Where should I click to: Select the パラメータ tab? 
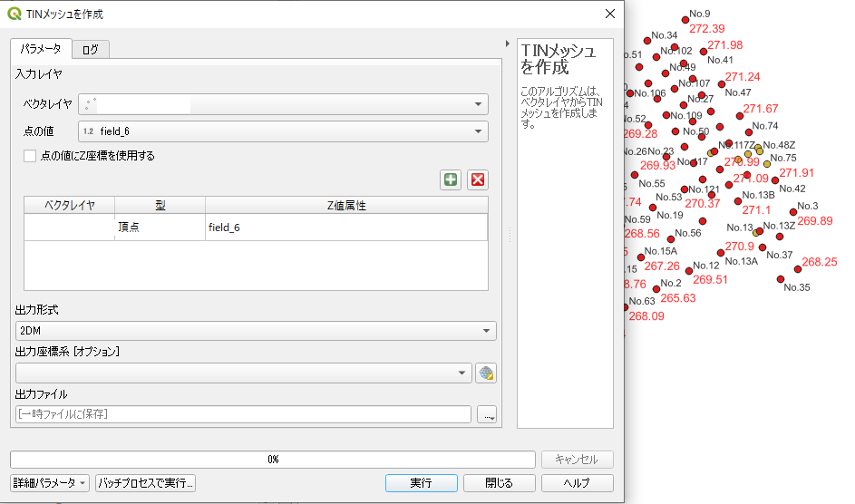click(x=41, y=49)
